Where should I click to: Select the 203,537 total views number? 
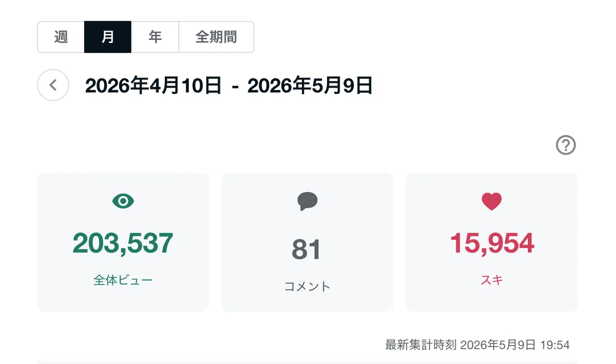coord(123,243)
